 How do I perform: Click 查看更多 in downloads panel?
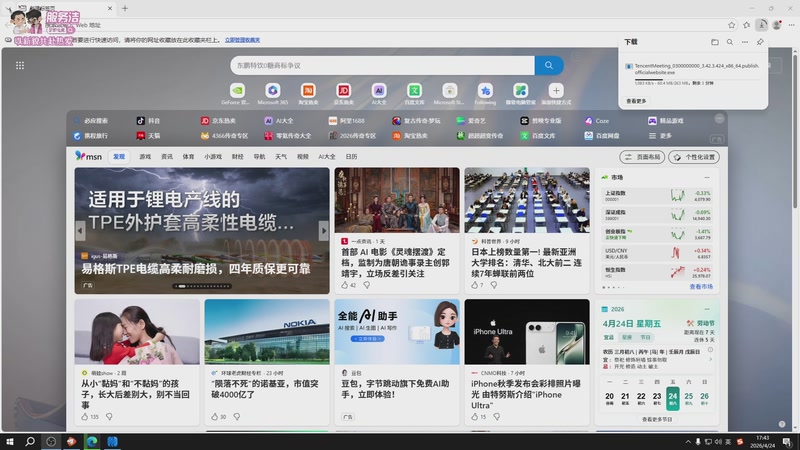(636, 101)
